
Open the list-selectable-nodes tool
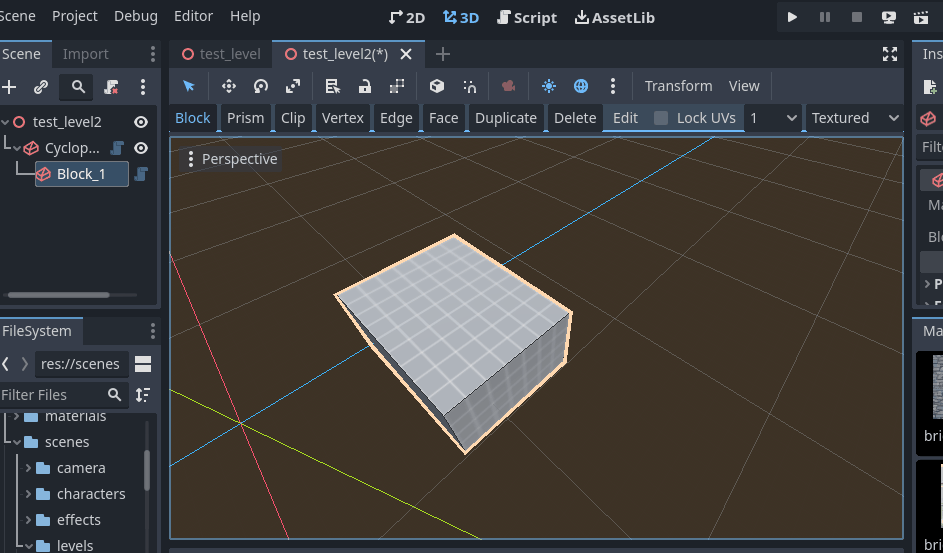[x=333, y=86]
